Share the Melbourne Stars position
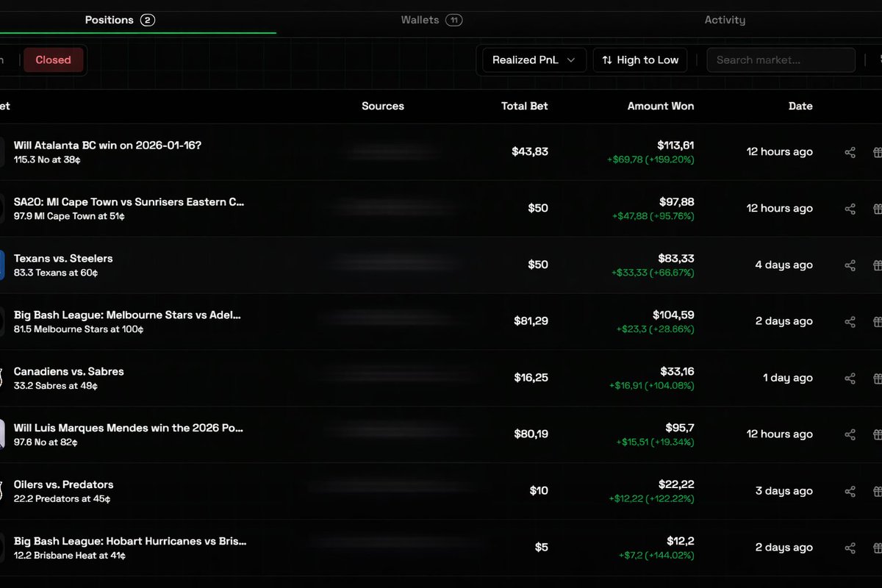 (850, 321)
